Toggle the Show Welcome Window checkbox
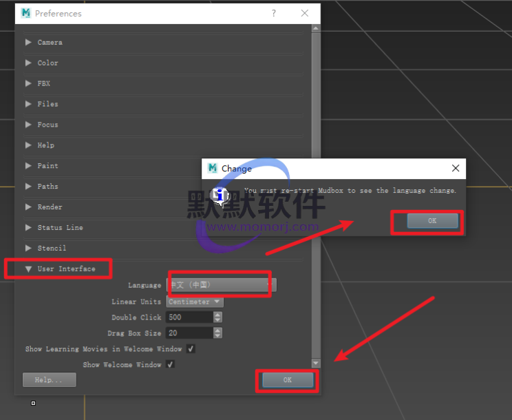This screenshot has width=512, height=420. pos(170,364)
